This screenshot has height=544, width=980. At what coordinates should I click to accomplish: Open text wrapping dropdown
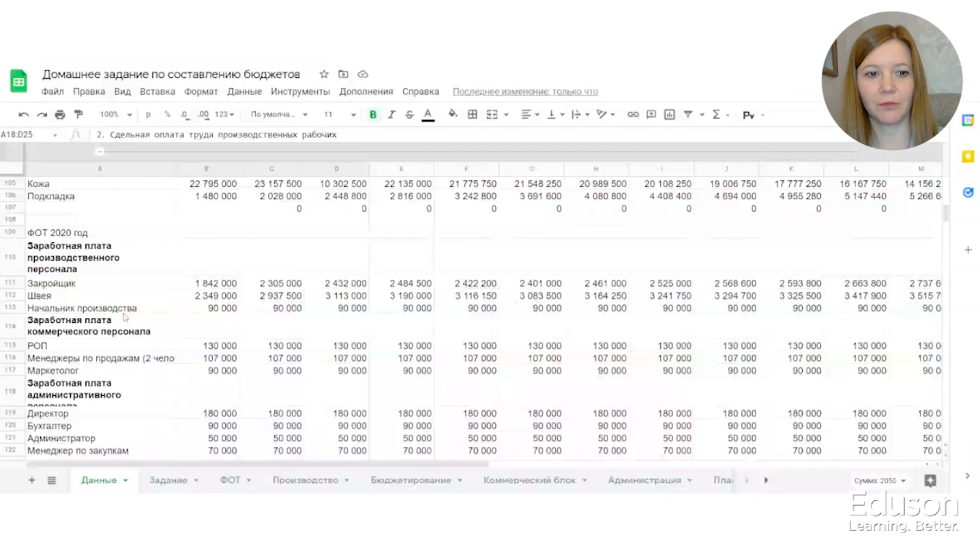[x=580, y=115]
